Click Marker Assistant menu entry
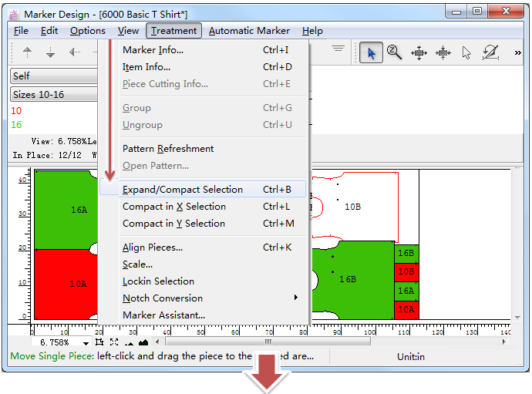 (163, 315)
